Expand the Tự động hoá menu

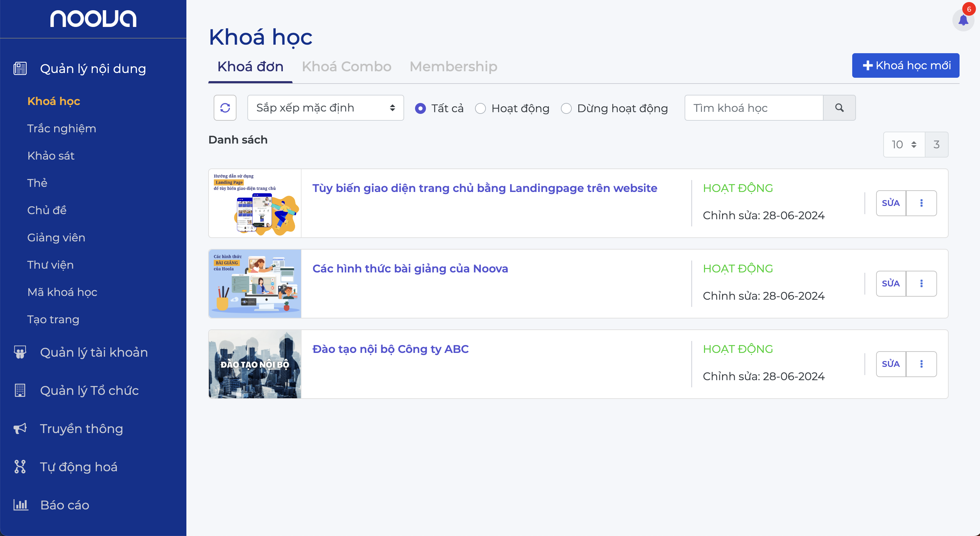coord(79,467)
